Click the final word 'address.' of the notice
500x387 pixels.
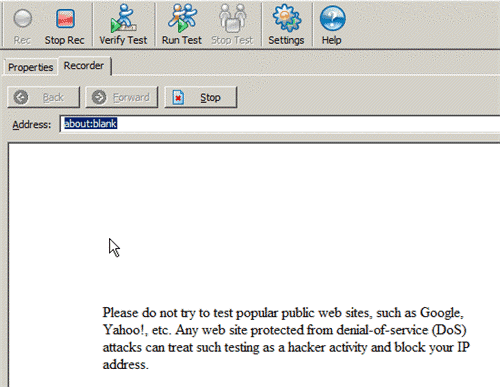125,365
